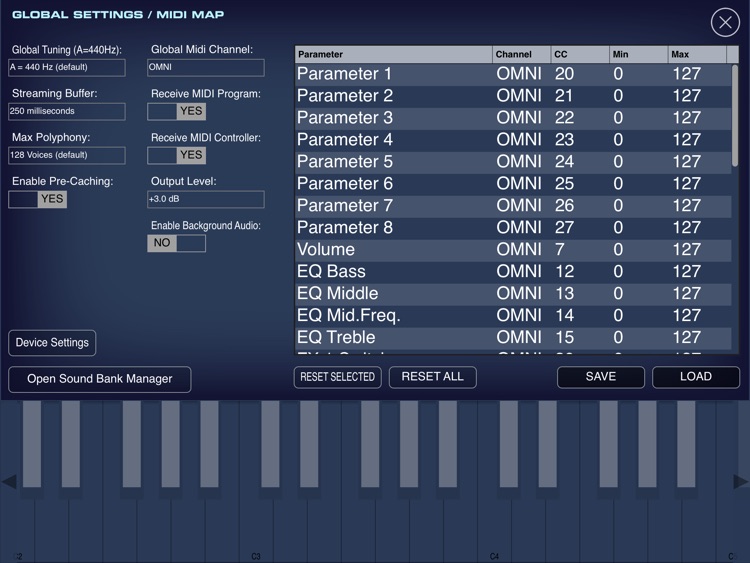Close the Global Settings panel with the X icon

point(725,22)
